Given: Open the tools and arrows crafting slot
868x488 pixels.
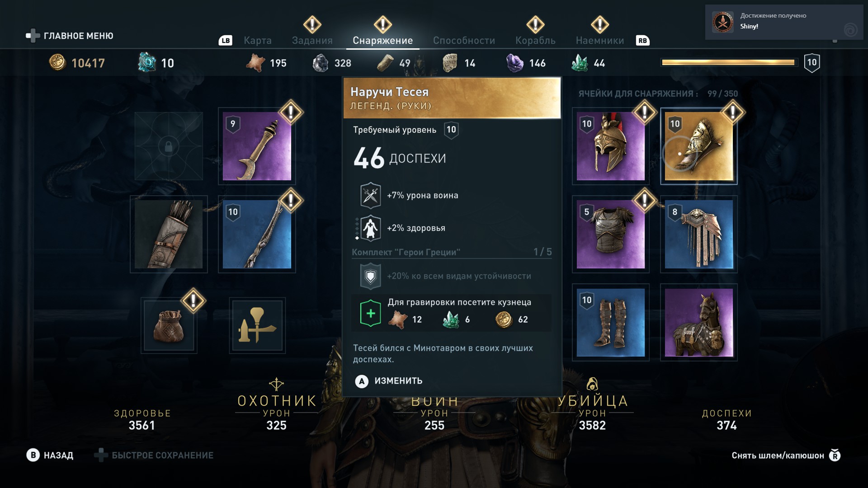Looking at the screenshot, I should pos(257,325).
